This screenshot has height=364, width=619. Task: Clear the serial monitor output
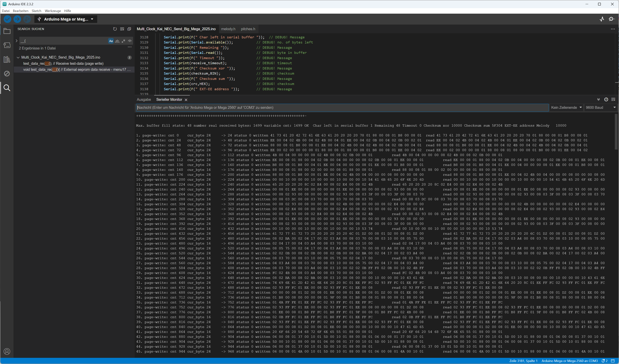[613, 99]
